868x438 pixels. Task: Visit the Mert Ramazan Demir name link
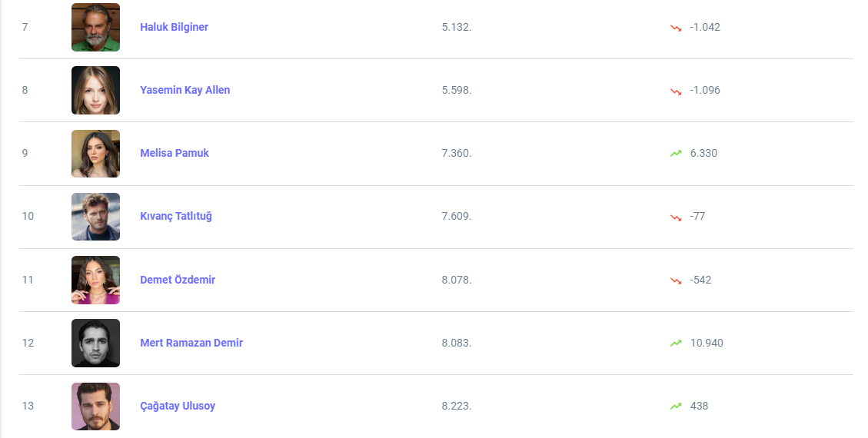coord(191,343)
